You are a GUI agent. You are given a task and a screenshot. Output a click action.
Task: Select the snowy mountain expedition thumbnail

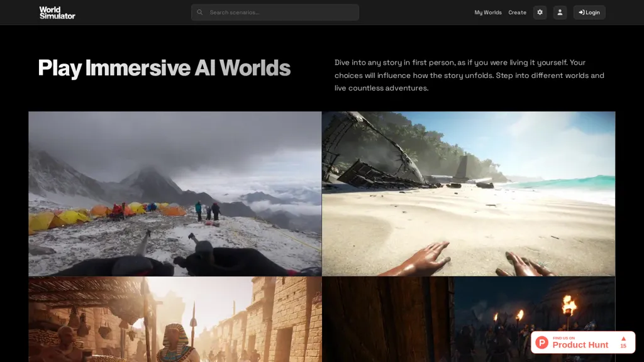[x=175, y=193]
